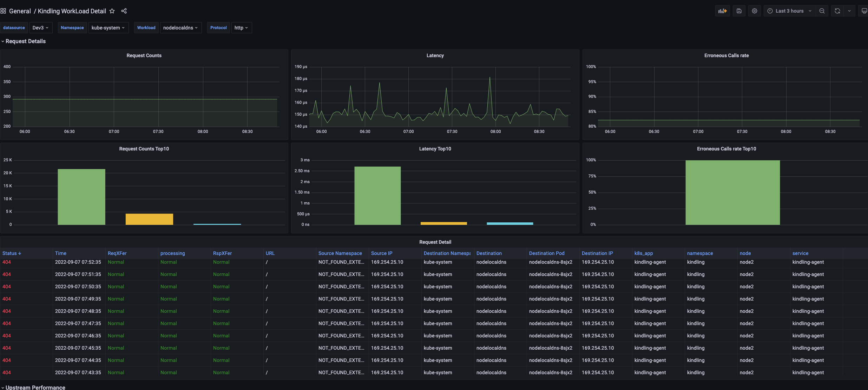Open the kube-system namespace dropdown
Viewport: 868px width, 390px height.
[108, 28]
